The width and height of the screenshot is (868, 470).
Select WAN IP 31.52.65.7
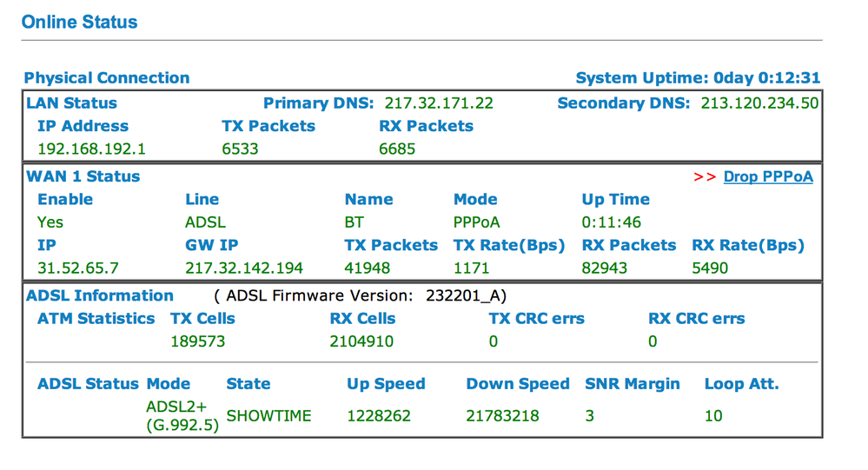click(x=78, y=268)
